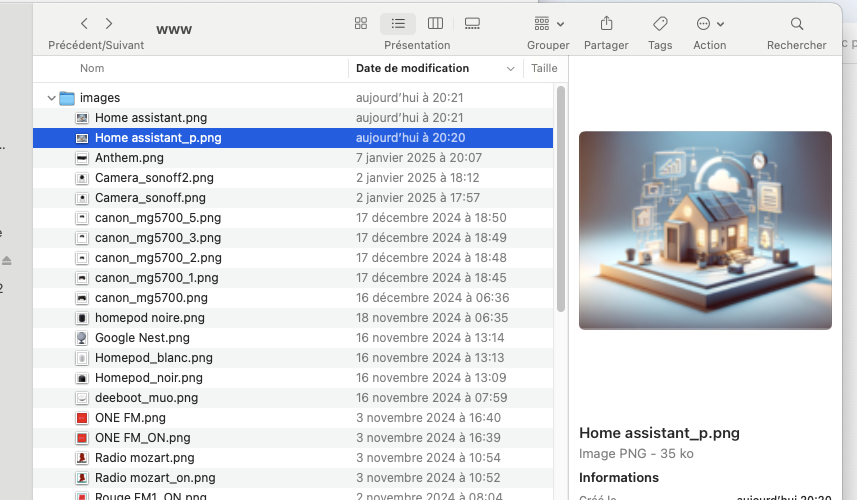The width and height of the screenshot is (857, 500).
Task: Click icon of Home assistant_p.png
Action: coord(82,138)
